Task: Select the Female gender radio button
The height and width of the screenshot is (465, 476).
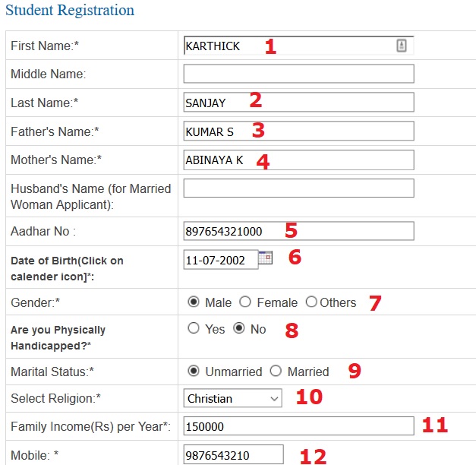Action: coord(245,302)
